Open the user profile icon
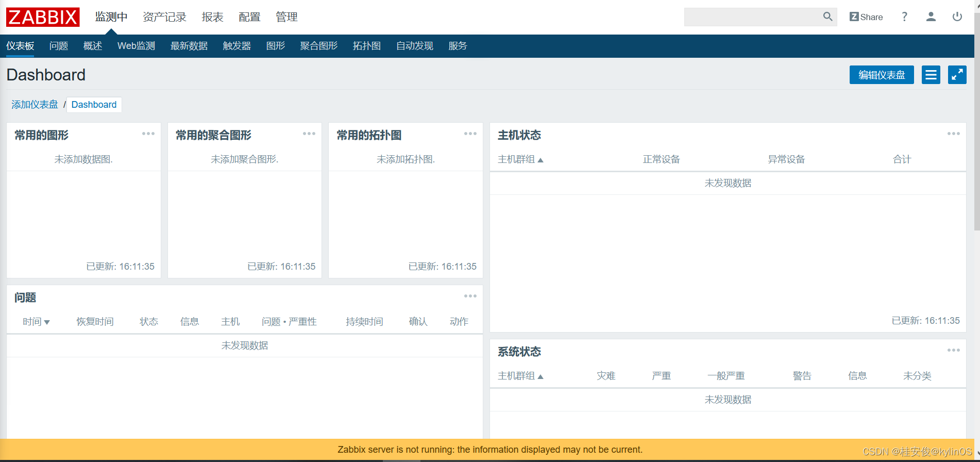This screenshot has width=980, height=462. click(931, 17)
